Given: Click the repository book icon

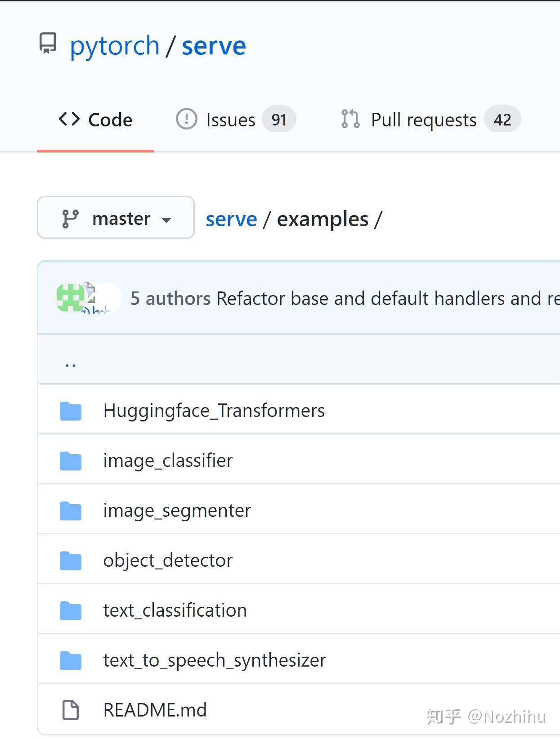Looking at the screenshot, I should pos(47,43).
